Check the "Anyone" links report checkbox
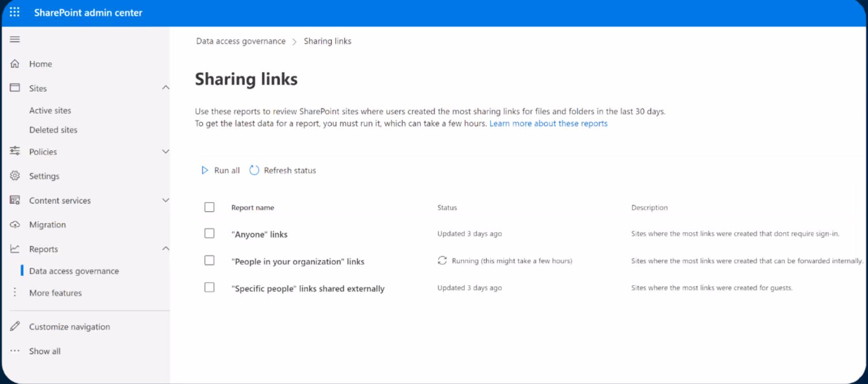 209,233
